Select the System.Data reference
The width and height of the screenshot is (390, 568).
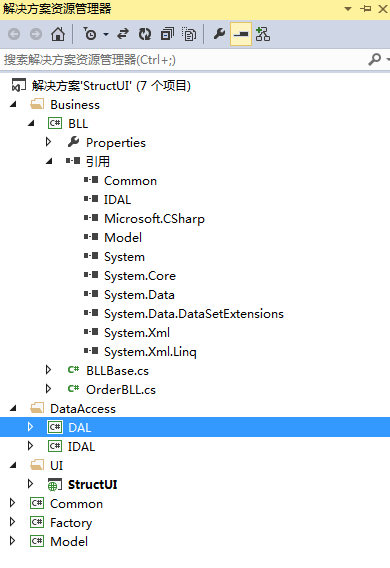139,295
